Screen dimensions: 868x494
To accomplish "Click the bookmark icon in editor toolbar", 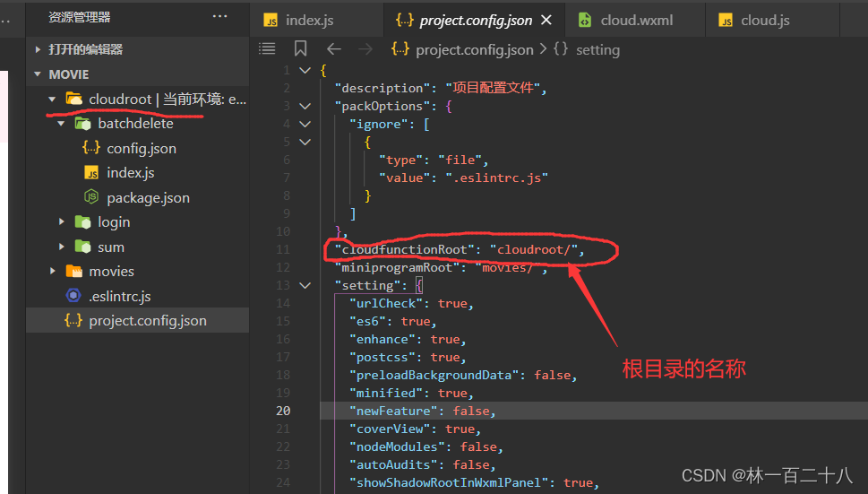I will tap(301, 49).
